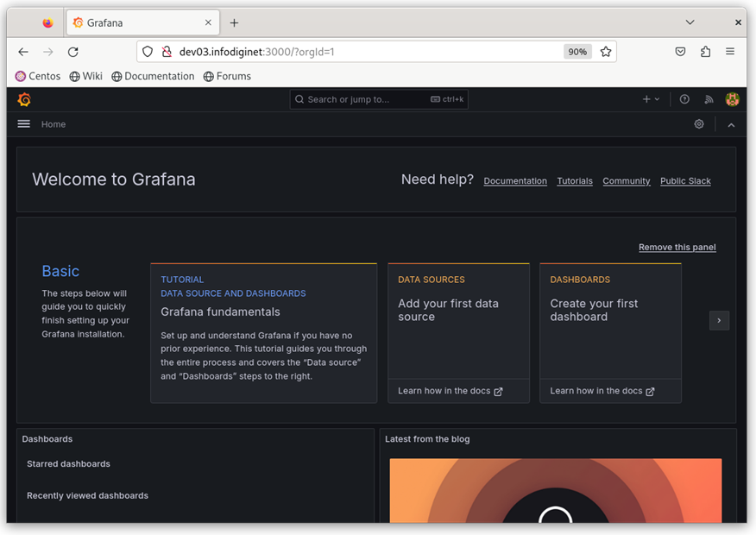This screenshot has height=535, width=756.
Task: Collapse the top search bar chevron
Action: (x=731, y=125)
